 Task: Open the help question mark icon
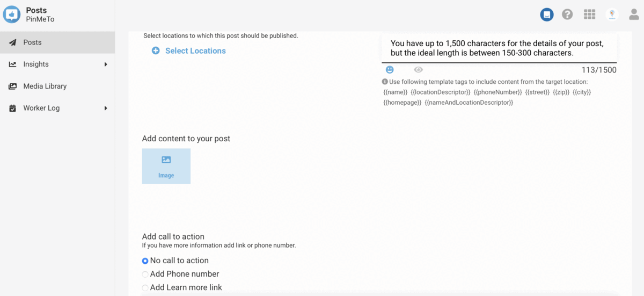click(567, 15)
